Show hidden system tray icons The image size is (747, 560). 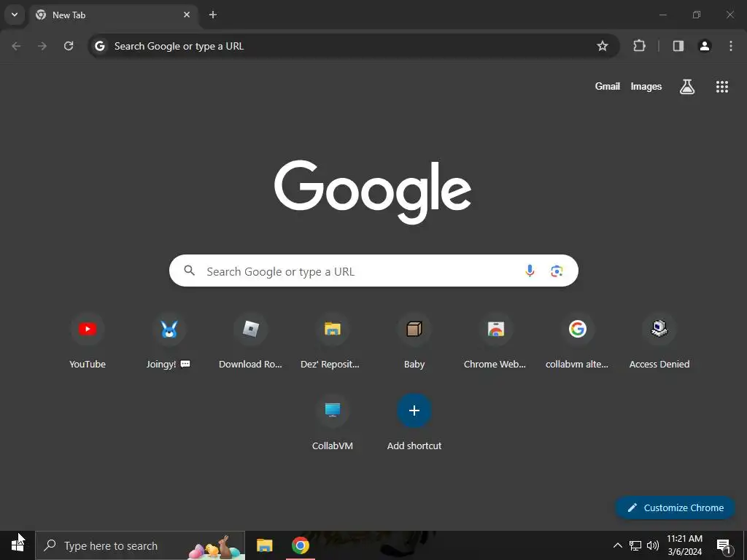pyautogui.click(x=617, y=545)
